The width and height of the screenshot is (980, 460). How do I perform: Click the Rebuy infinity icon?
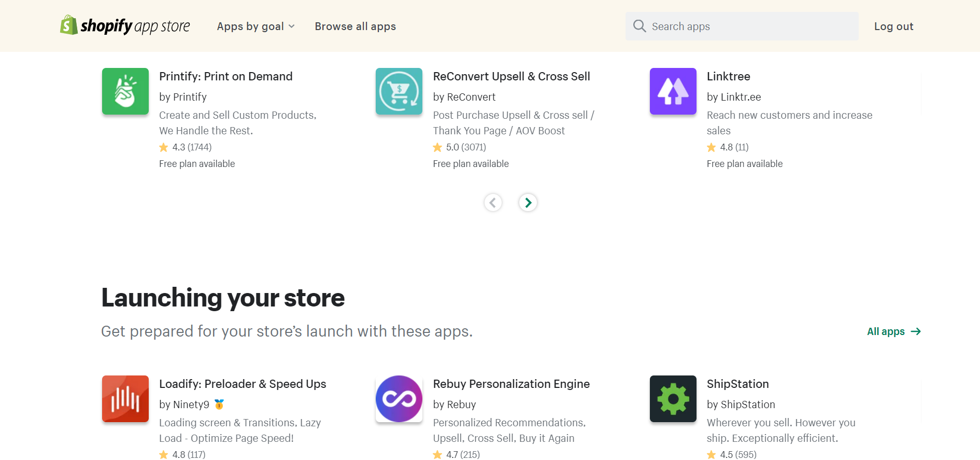(399, 399)
